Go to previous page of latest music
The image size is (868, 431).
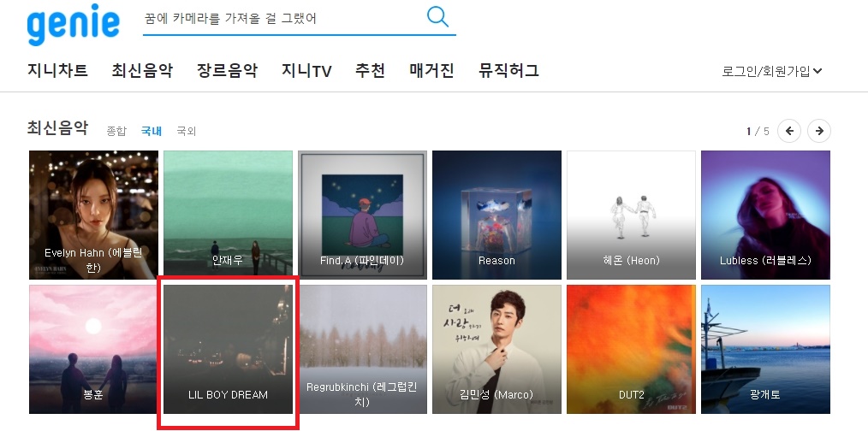pos(789,131)
